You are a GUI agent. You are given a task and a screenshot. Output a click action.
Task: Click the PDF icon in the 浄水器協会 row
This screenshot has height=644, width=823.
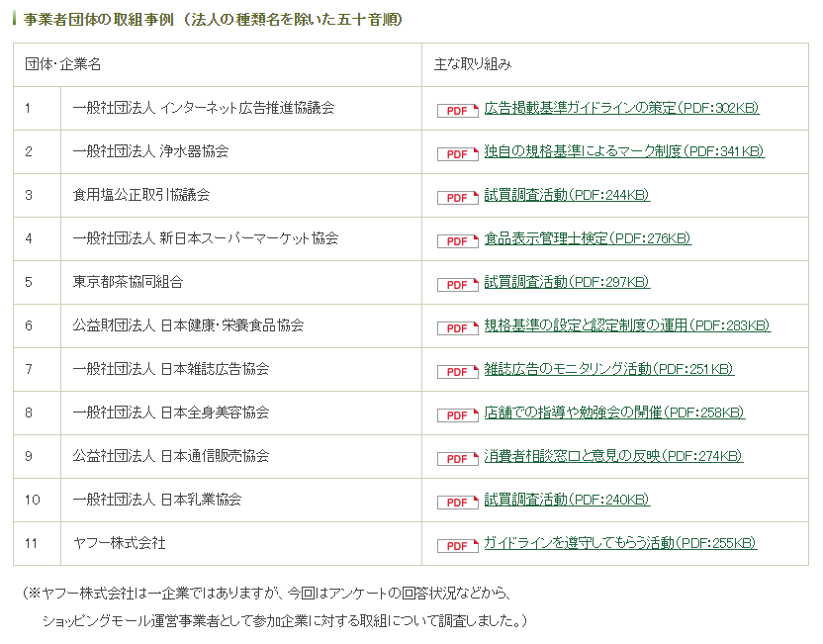pyautogui.click(x=457, y=153)
